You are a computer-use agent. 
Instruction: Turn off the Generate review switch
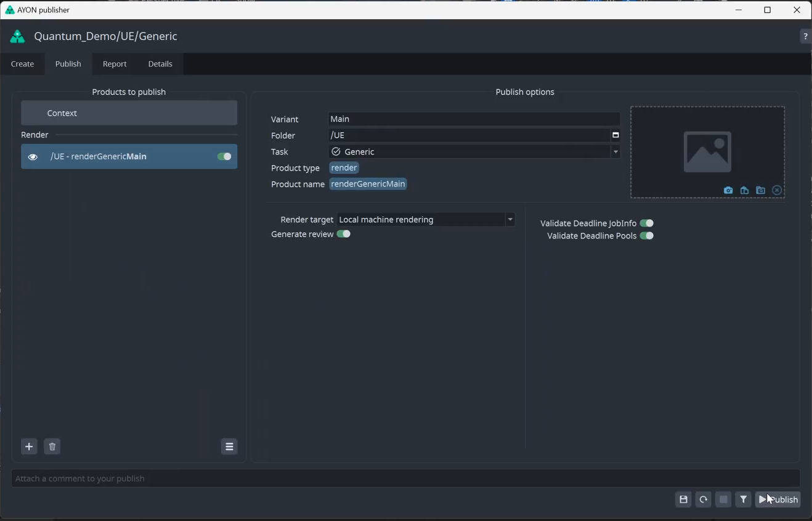(344, 234)
